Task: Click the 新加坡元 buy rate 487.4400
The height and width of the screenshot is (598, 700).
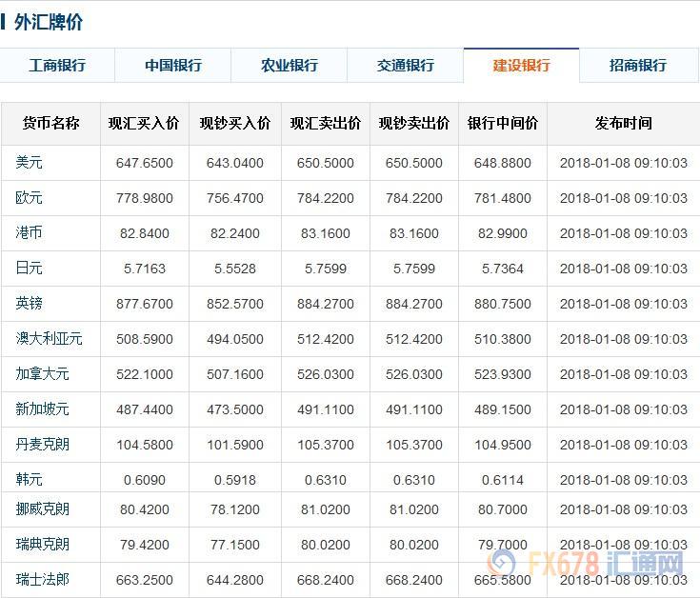Action: tap(145, 409)
